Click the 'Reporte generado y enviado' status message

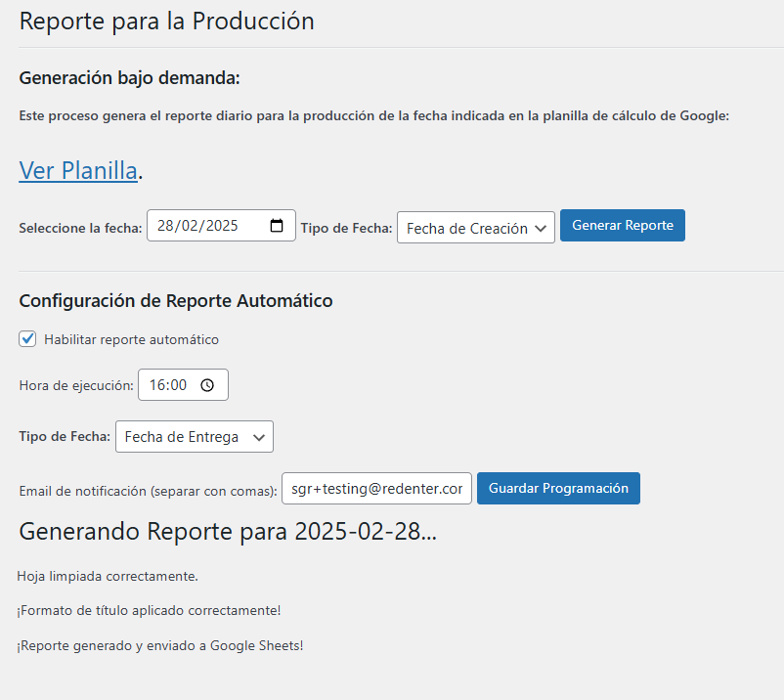tap(161, 645)
